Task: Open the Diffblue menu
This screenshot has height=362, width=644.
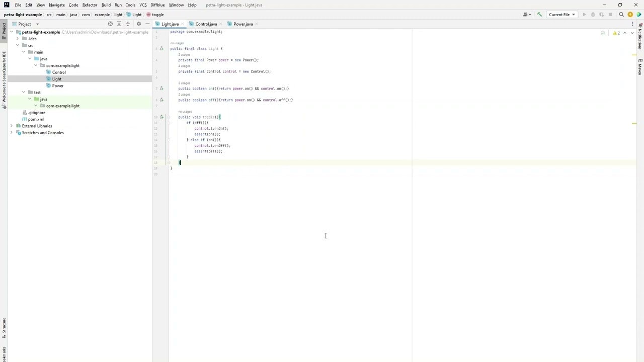Action: 157,5
